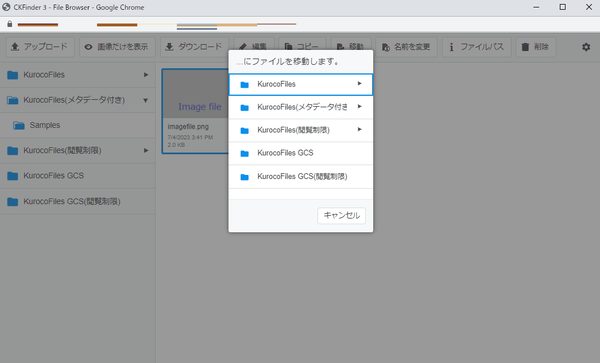Collapse KurocoFiles(メタデータ付き) in the sidebar
This screenshot has width=600, height=363.
[145, 100]
